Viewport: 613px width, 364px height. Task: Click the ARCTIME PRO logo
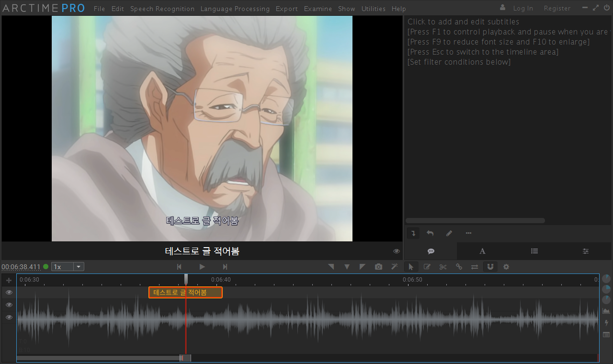(44, 8)
